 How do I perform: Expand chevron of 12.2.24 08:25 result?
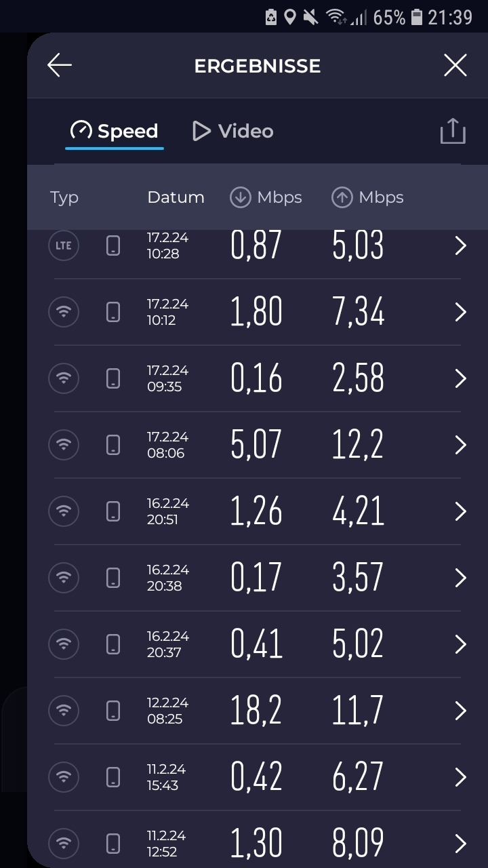460,711
